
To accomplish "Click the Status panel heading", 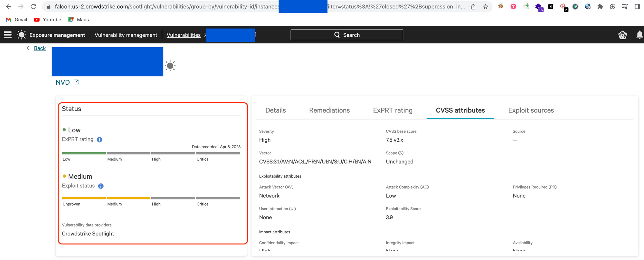I will 71,109.
